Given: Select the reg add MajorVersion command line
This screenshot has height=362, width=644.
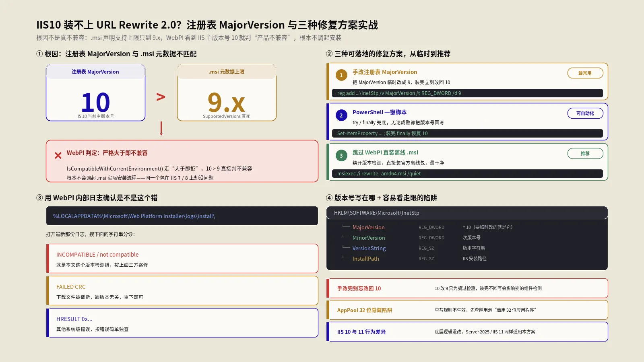Looking at the screenshot, I should click(467, 93).
